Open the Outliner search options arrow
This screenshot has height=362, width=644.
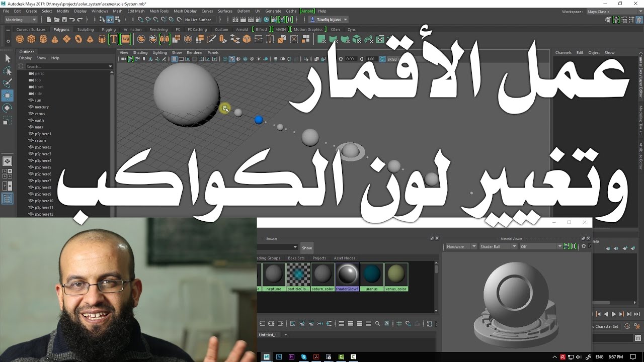[110, 66]
